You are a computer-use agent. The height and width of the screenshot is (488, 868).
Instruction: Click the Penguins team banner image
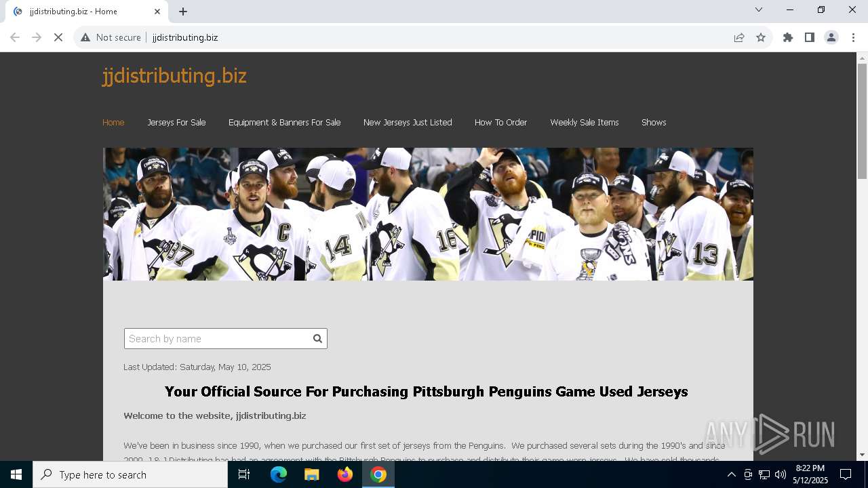point(428,214)
